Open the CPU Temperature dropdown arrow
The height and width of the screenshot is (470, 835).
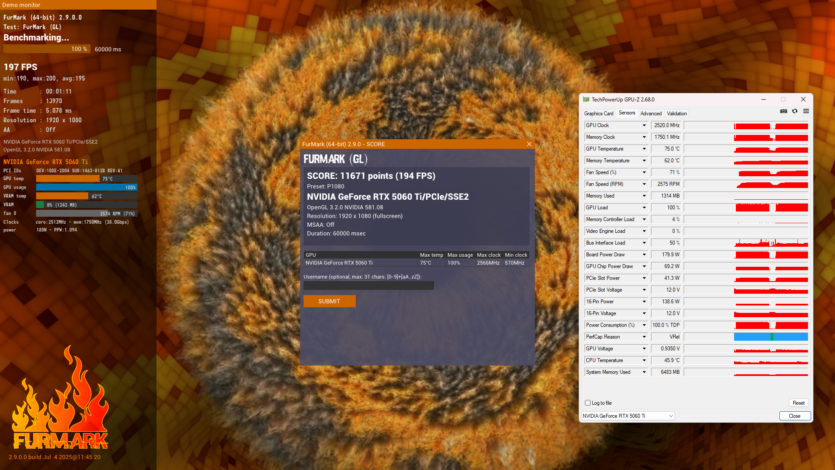[643, 360]
